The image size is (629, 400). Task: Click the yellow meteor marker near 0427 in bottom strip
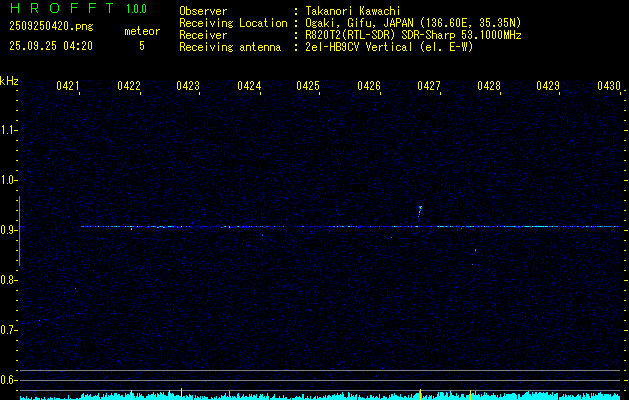click(x=420, y=394)
